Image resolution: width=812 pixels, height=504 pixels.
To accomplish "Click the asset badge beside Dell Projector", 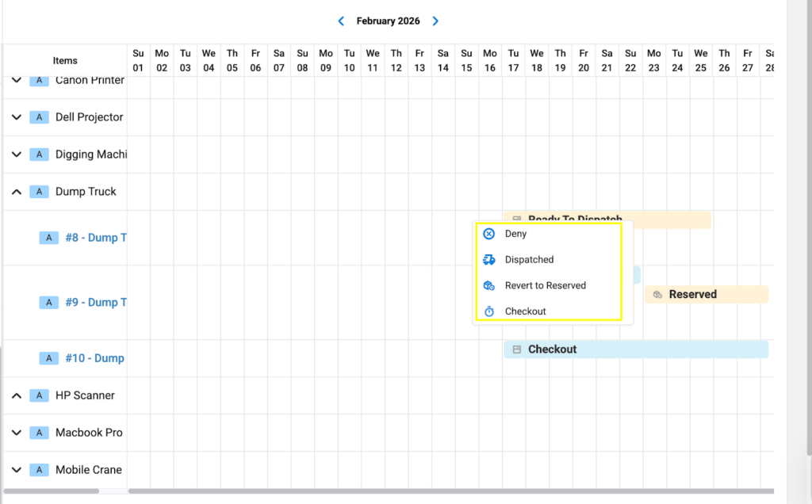I will pos(40,117).
